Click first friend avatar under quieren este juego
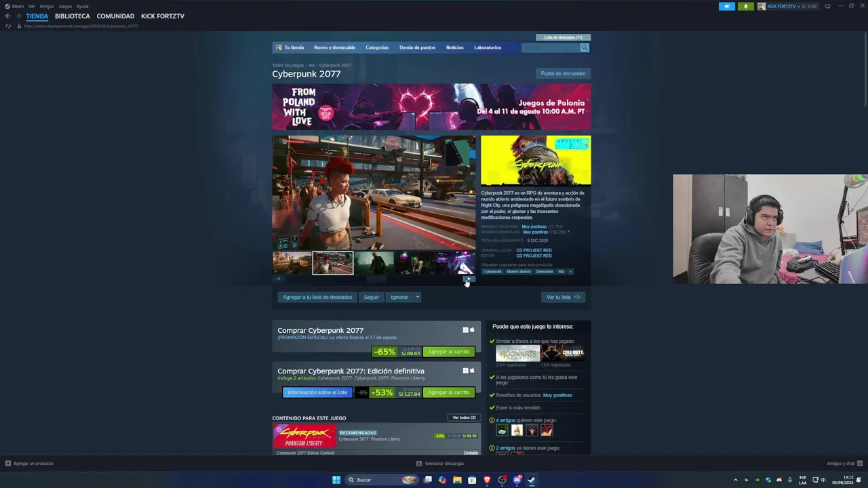The width and height of the screenshot is (868, 488). pos(502,430)
